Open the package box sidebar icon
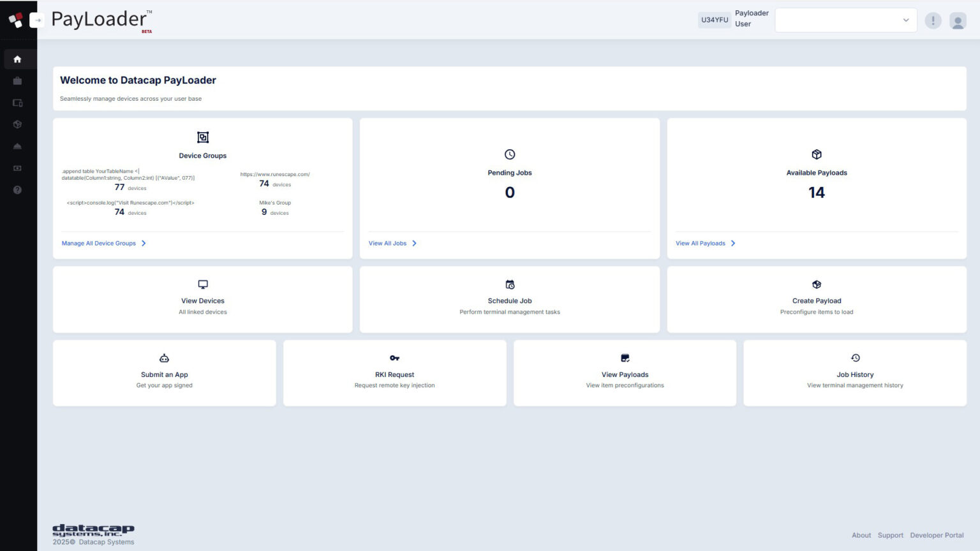This screenshot has height=551, width=980. [17, 124]
